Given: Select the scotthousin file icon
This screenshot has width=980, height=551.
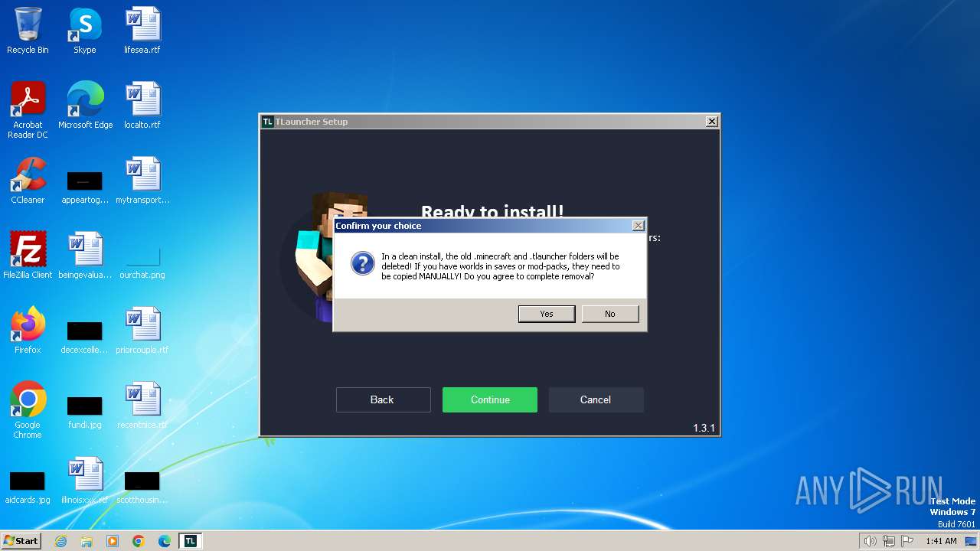Looking at the screenshot, I should [x=142, y=487].
